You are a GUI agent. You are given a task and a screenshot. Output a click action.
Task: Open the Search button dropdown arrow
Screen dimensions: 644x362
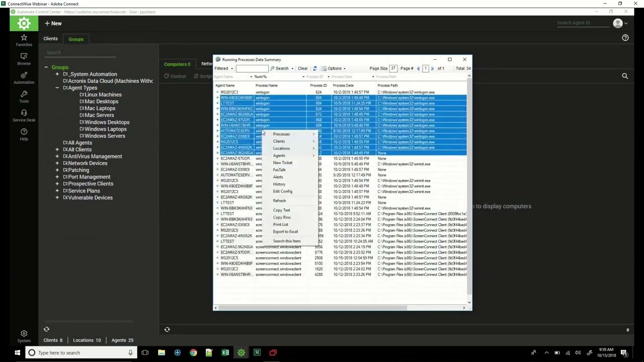pos(292,68)
